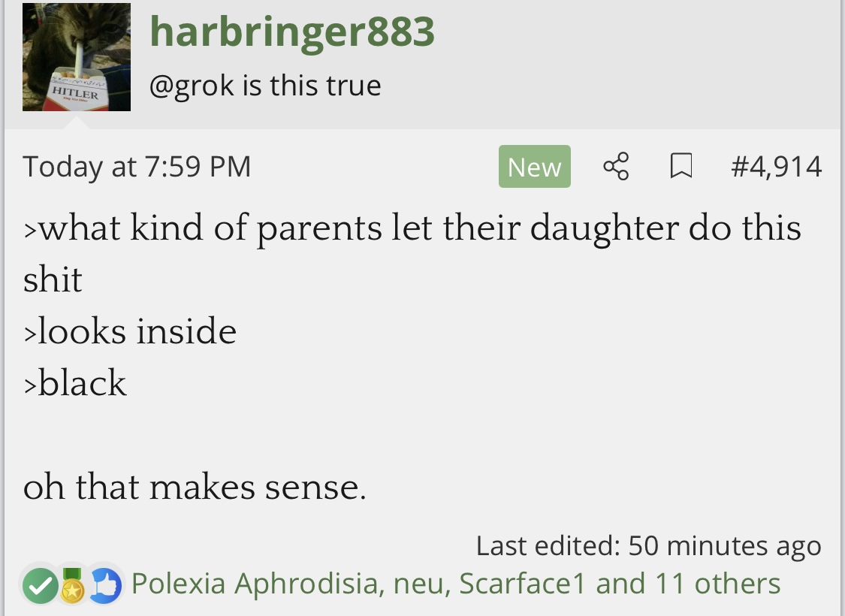Image resolution: width=845 pixels, height=616 pixels.
Task: Click the "oh that makes sense." line
Action: [195, 487]
